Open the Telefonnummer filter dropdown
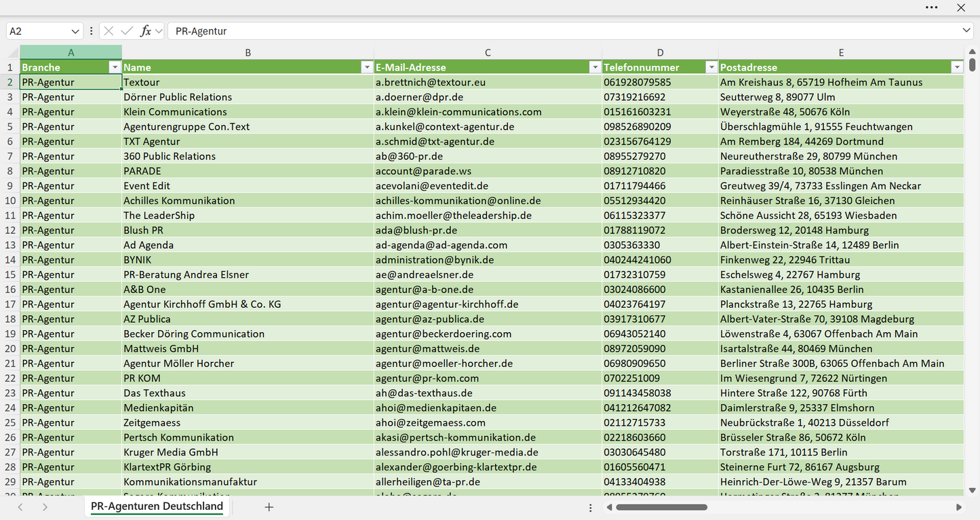 (x=711, y=67)
